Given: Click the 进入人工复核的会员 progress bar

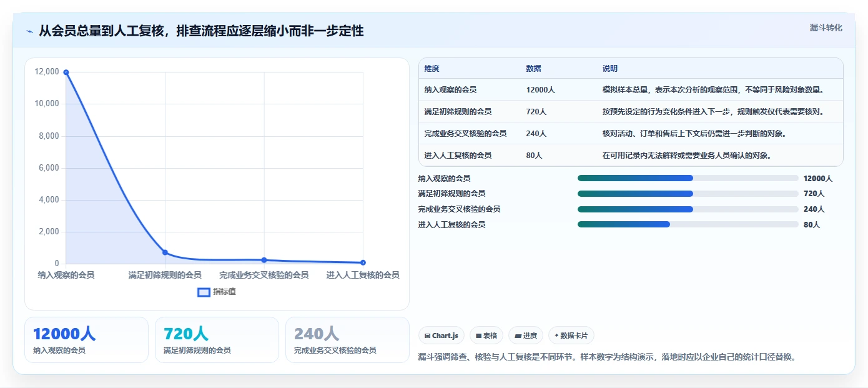Looking at the screenshot, I should (688, 224).
